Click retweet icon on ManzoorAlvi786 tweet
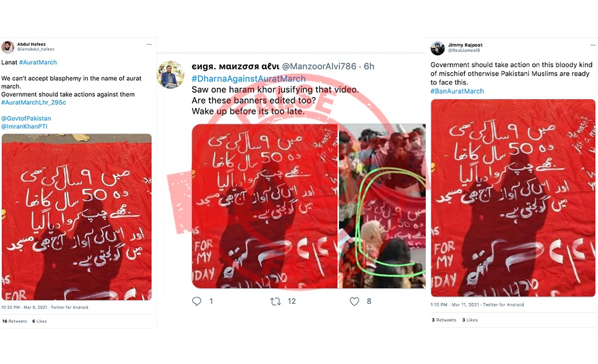598x364 pixels. 275,302
